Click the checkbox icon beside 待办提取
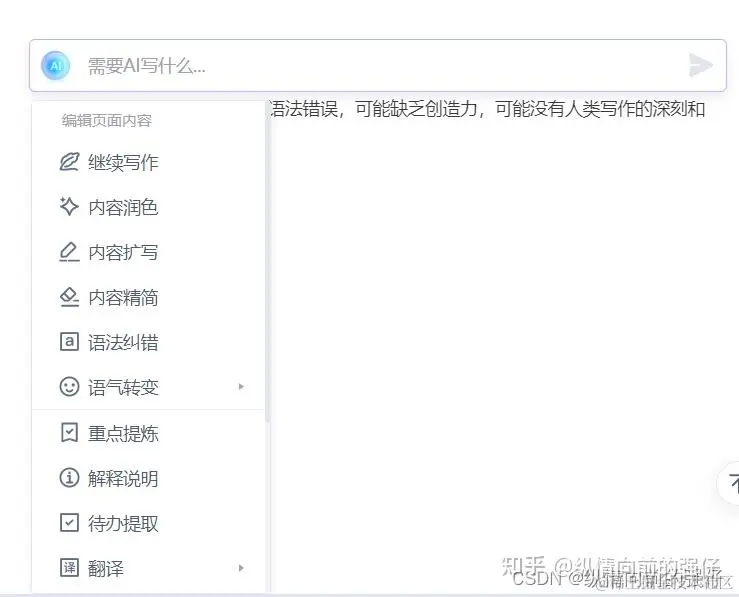The height and width of the screenshot is (597, 739). [69, 523]
